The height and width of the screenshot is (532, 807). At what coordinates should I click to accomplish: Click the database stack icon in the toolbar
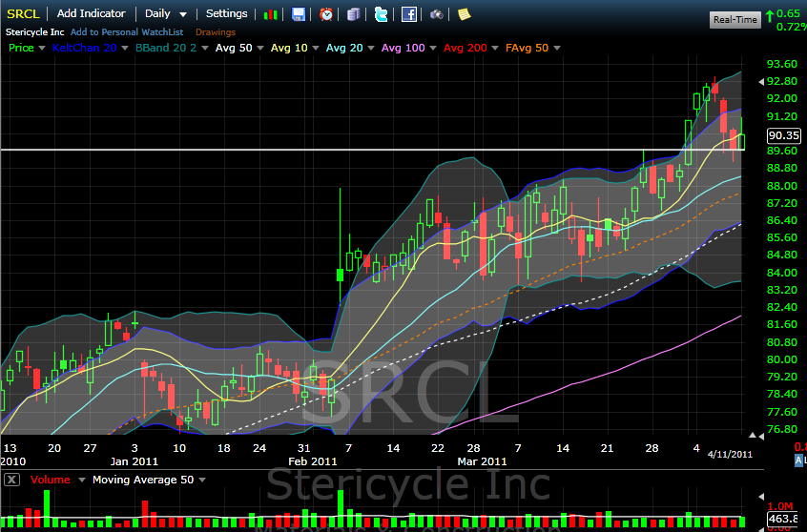coord(353,14)
